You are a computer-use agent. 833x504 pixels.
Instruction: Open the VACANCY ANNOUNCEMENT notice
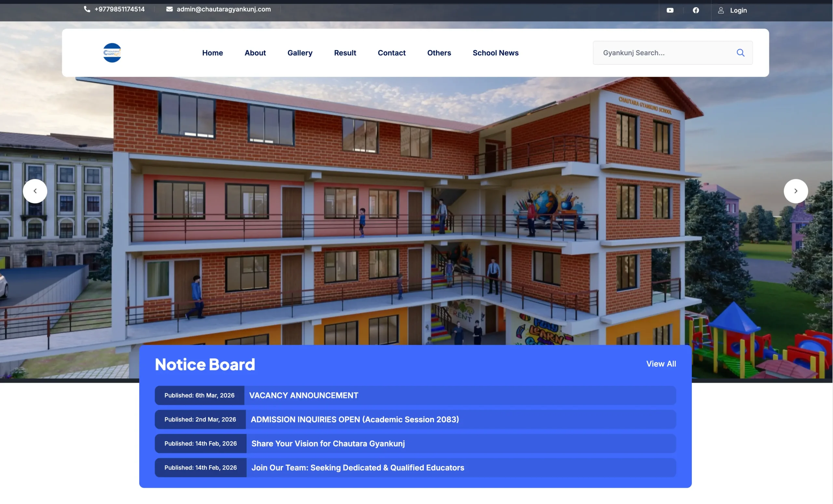(x=303, y=395)
